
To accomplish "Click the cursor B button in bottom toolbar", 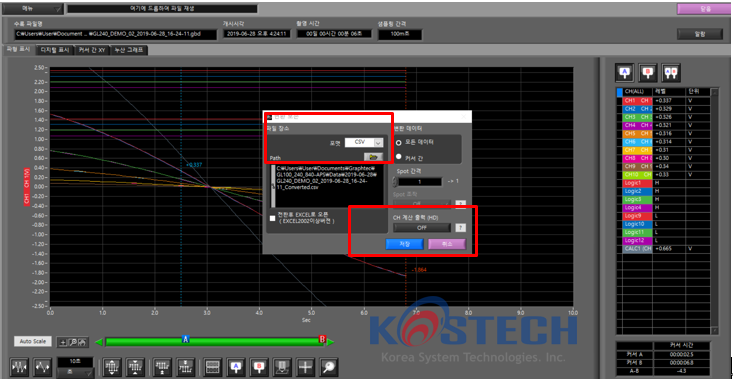I will (x=259, y=367).
